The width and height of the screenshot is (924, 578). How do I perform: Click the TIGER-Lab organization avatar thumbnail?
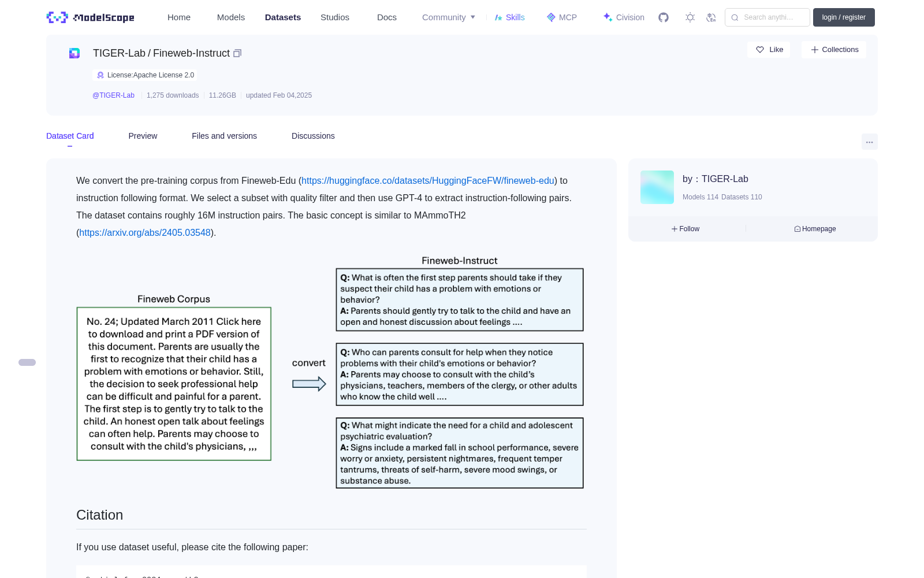pos(657,187)
